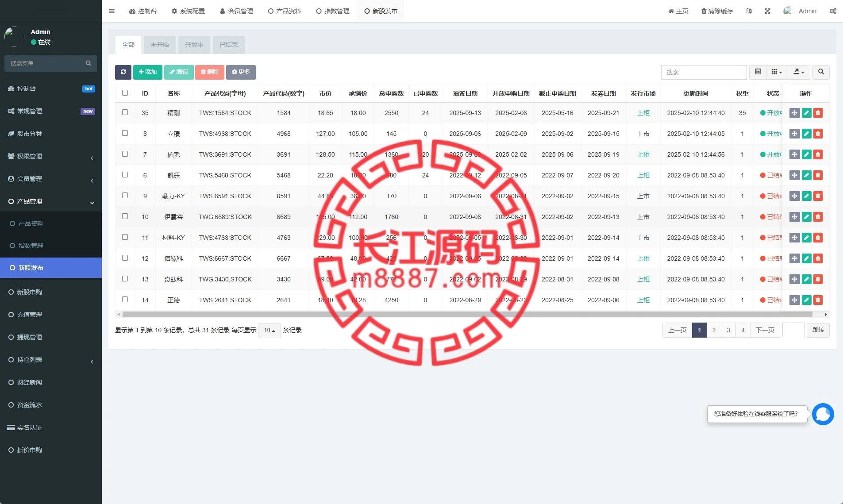The image size is (843, 504).
Task: Click the 搜索 table search input
Action: point(704,72)
